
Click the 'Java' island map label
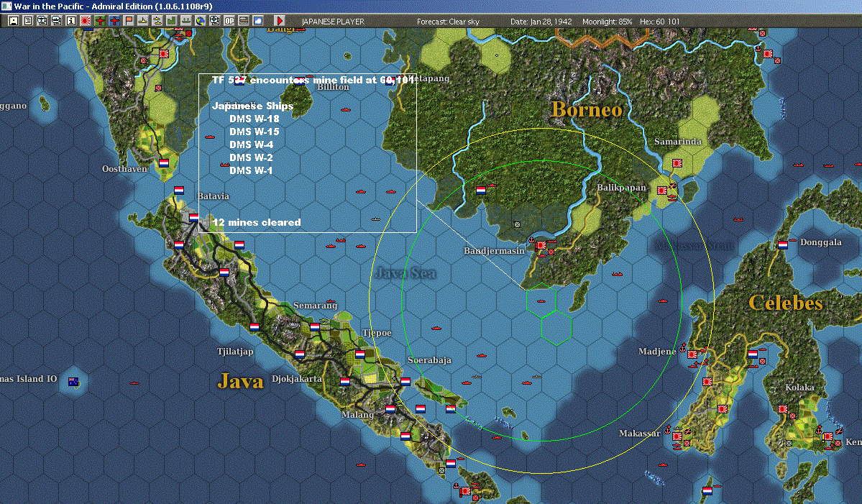[240, 380]
